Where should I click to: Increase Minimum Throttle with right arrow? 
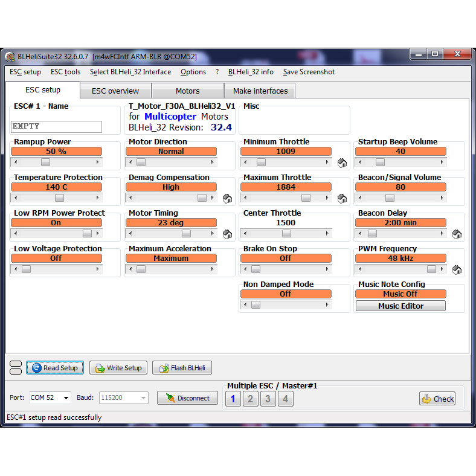click(x=327, y=162)
